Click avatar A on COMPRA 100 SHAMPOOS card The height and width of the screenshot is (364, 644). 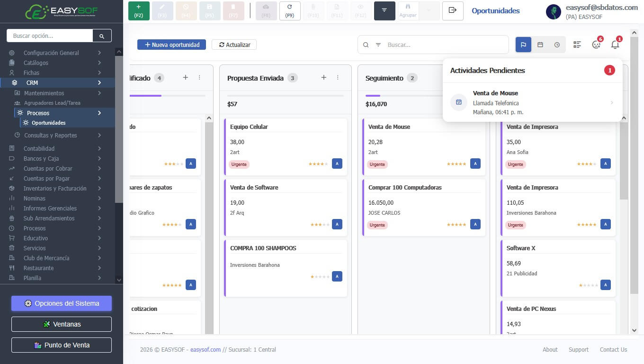[x=337, y=276]
